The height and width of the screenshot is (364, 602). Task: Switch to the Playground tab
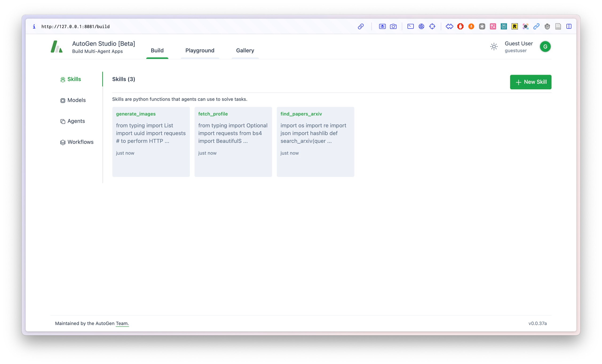[x=200, y=51]
